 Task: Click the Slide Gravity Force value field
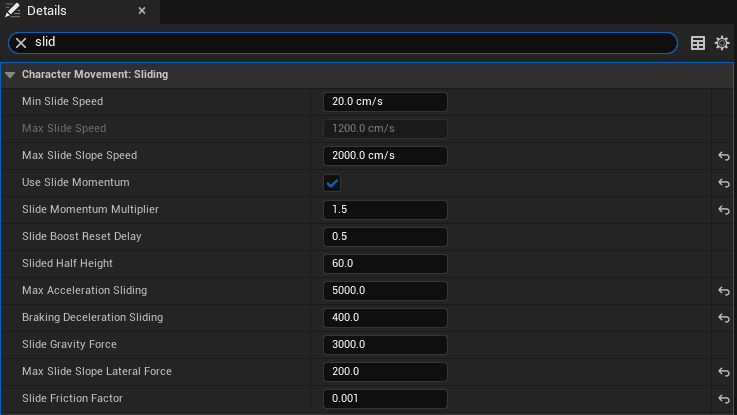pos(385,345)
